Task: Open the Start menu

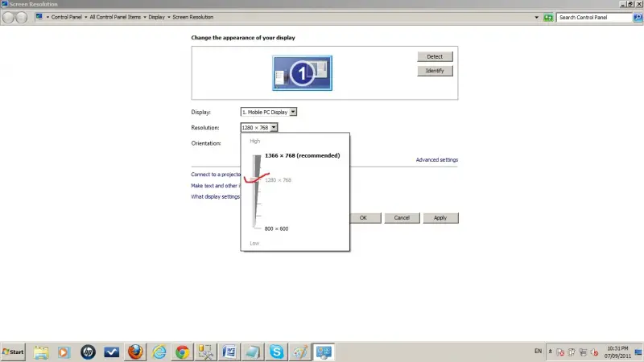Action: [13, 352]
